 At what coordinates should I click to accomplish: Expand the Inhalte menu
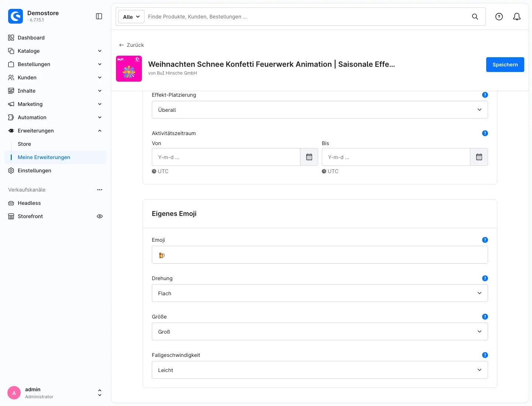coord(55,91)
